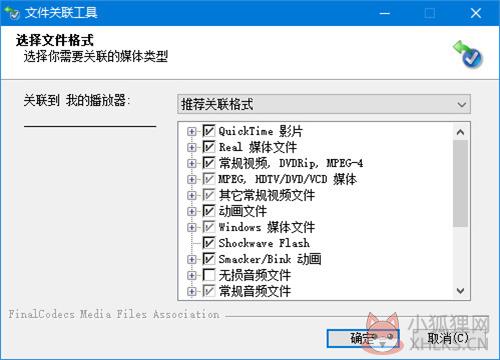Click the list scrollbar down arrow
500x360 pixels.
tap(460, 291)
